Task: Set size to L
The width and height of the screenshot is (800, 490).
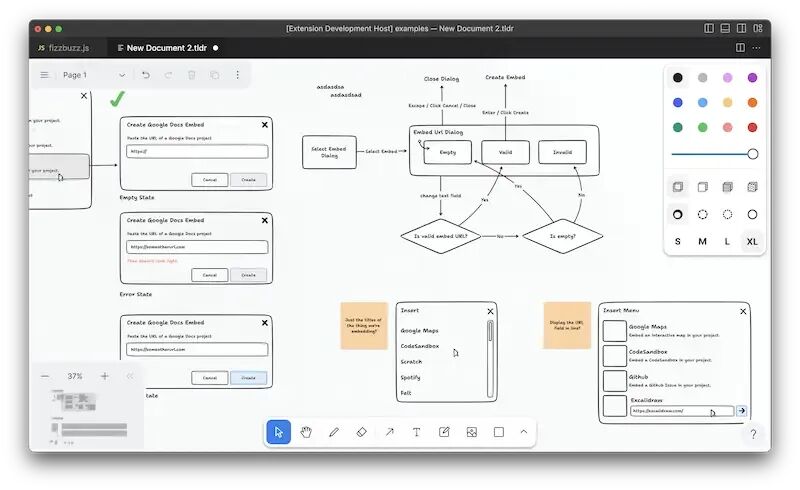Action: point(728,241)
